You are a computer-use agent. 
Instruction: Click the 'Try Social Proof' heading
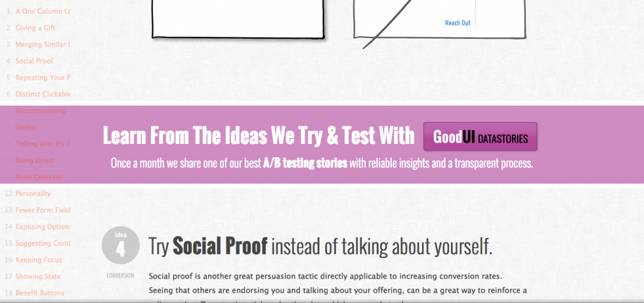[x=320, y=246]
